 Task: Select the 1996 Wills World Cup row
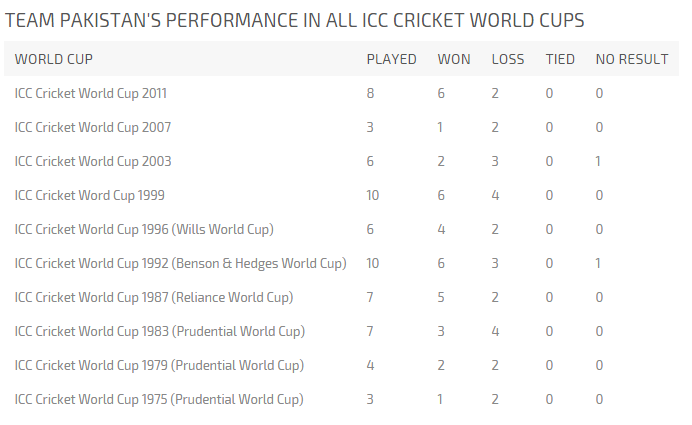(144, 229)
